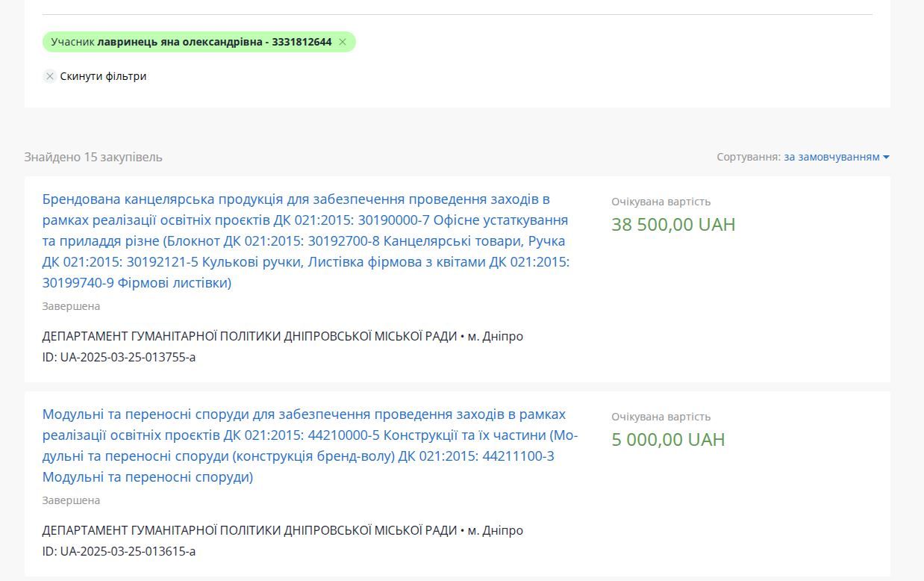Open the Модульні та переносні споруди tender
Image resolution: width=924 pixels, height=581 pixels.
310,445
